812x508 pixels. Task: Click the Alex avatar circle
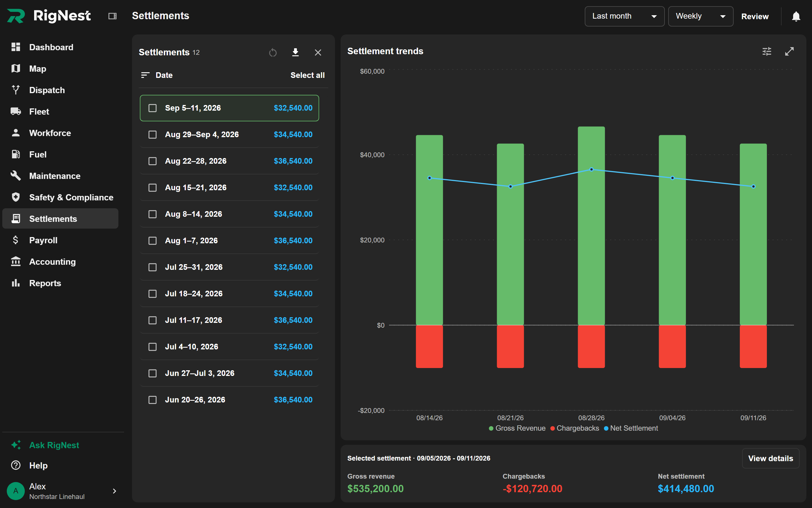[x=16, y=491]
